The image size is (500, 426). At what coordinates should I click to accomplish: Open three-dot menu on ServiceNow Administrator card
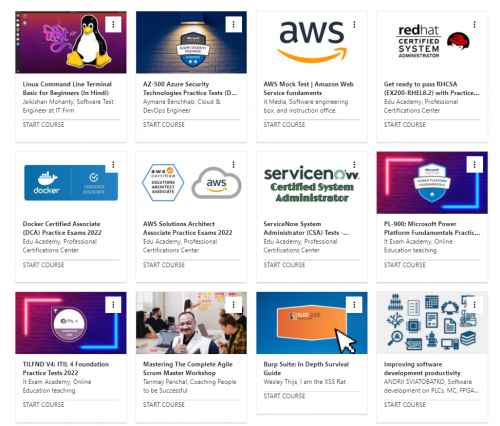pos(354,165)
